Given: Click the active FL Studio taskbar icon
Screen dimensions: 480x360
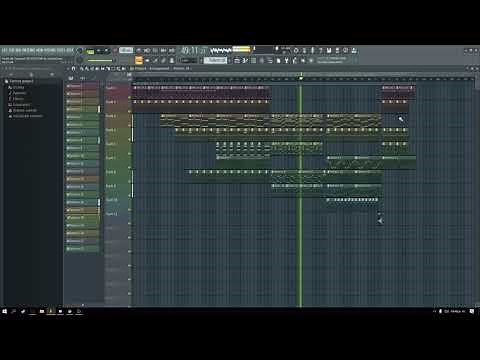Looking at the screenshot, I should click(x=51, y=311).
